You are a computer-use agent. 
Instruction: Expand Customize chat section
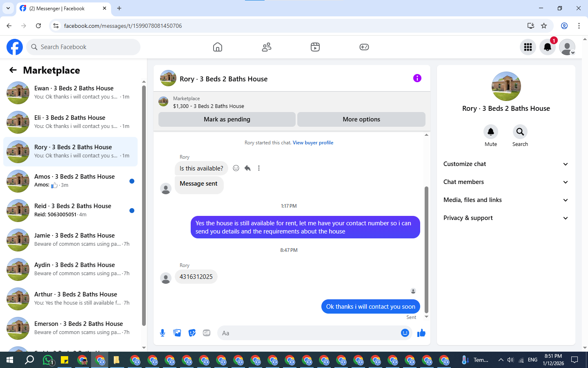(x=506, y=164)
